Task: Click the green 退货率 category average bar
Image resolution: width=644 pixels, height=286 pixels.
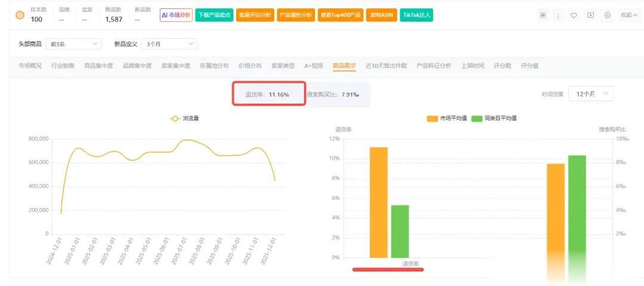Action: click(400, 231)
